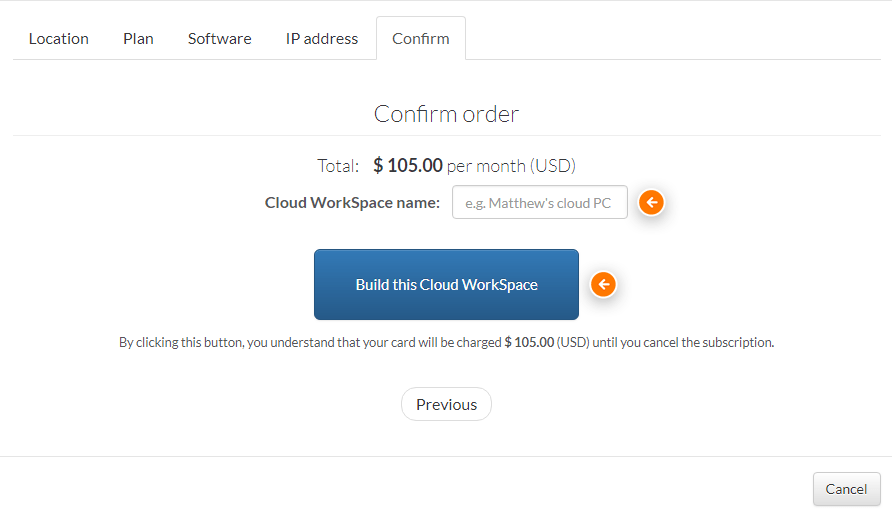Focus the Cloud WorkSpace name input
The image size is (892, 517).
point(540,202)
